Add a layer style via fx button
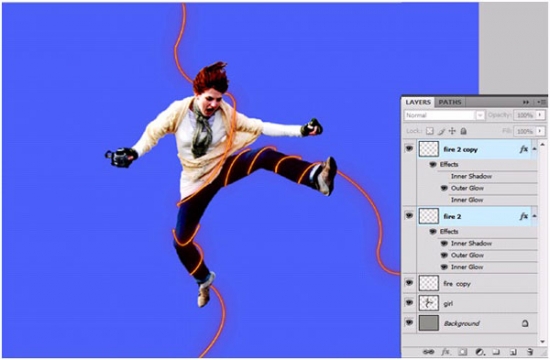 click(x=445, y=352)
